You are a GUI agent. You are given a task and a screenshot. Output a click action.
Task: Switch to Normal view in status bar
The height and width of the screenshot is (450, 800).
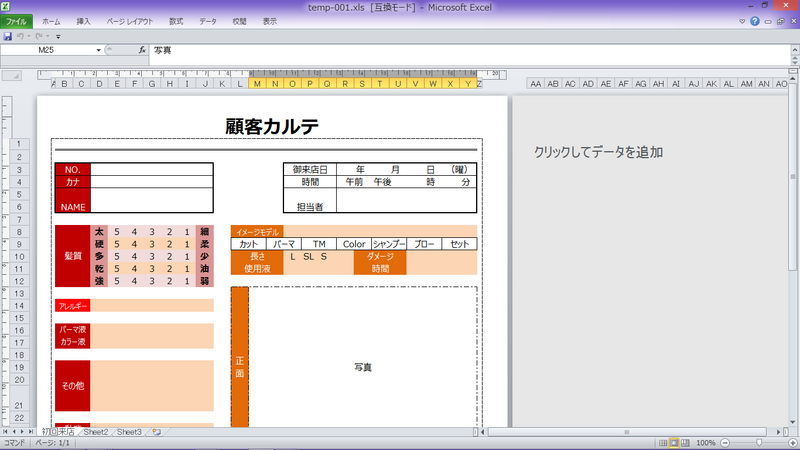[x=661, y=442]
